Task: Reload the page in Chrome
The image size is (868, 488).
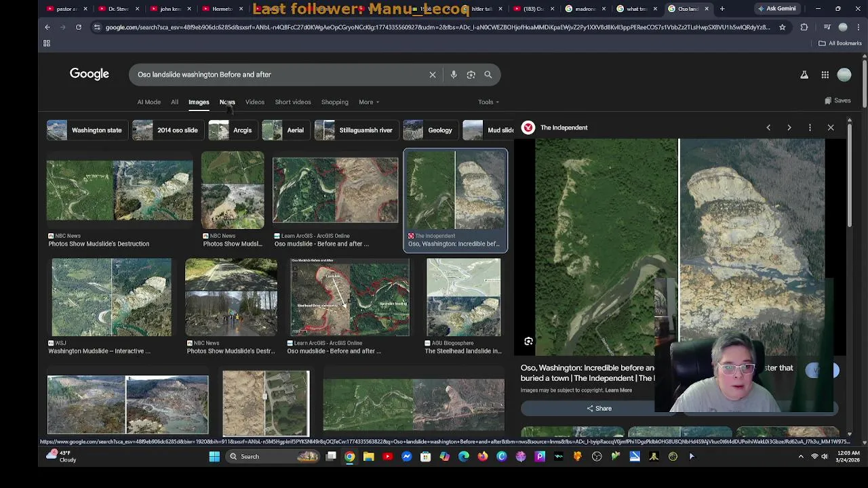Action: tap(79, 27)
